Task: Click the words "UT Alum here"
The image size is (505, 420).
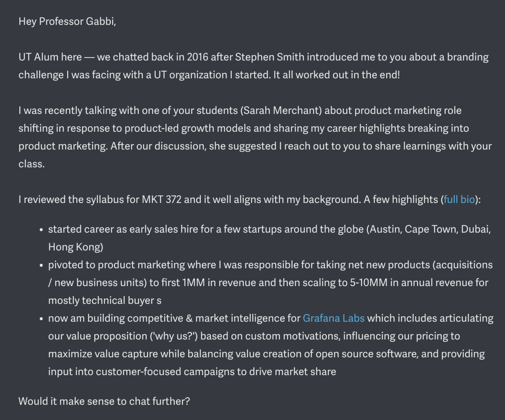Action: tap(50, 57)
